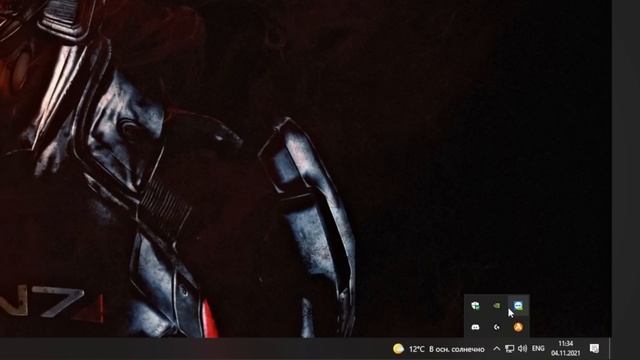Image resolution: width=640 pixels, height=360 pixels.
Task: Open Windows Security shield tray icon
Action: tap(475, 306)
